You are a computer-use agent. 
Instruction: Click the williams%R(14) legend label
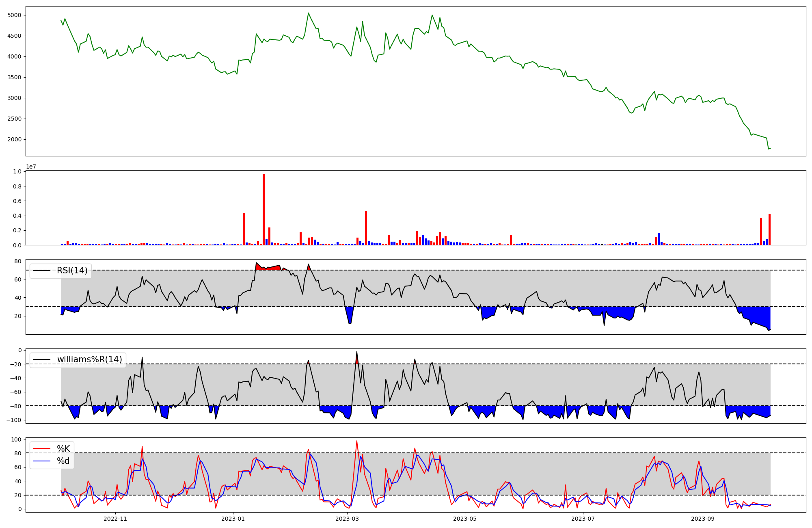[89, 359]
